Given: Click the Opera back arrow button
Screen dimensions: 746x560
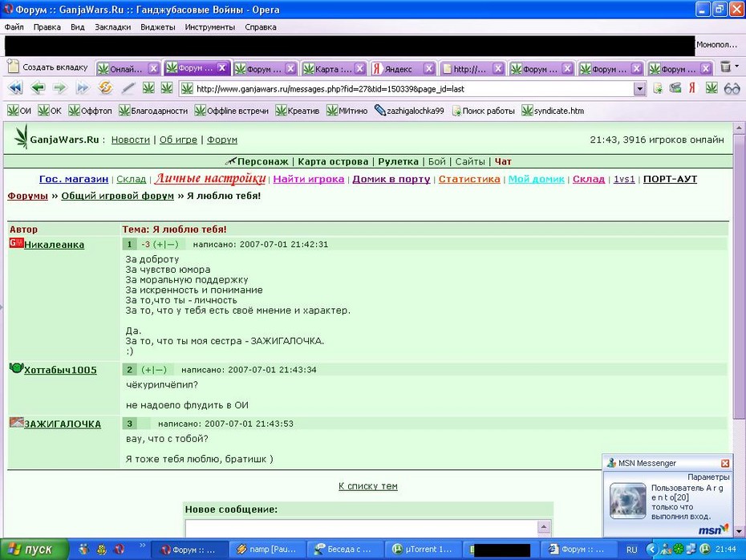Looking at the screenshot, I should [38, 88].
